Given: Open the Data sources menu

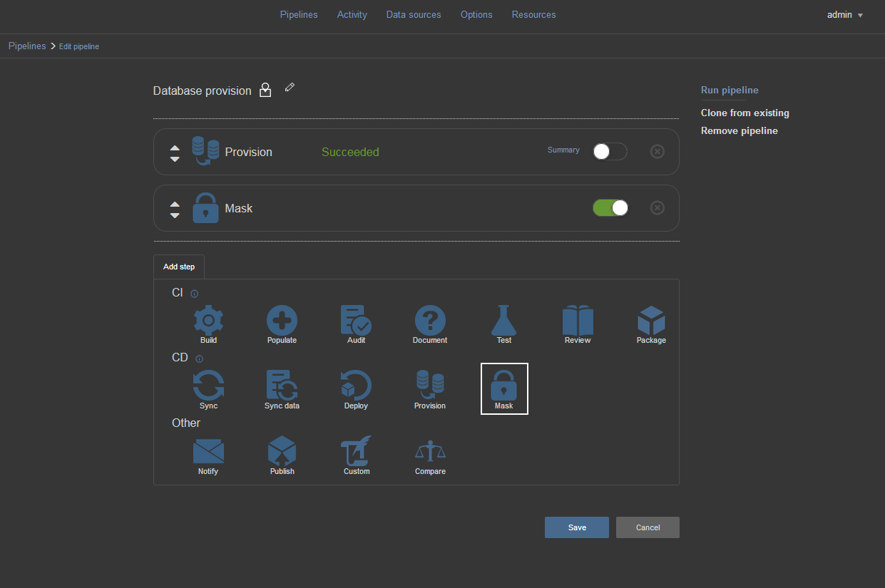Looking at the screenshot, I should point(414,15).
